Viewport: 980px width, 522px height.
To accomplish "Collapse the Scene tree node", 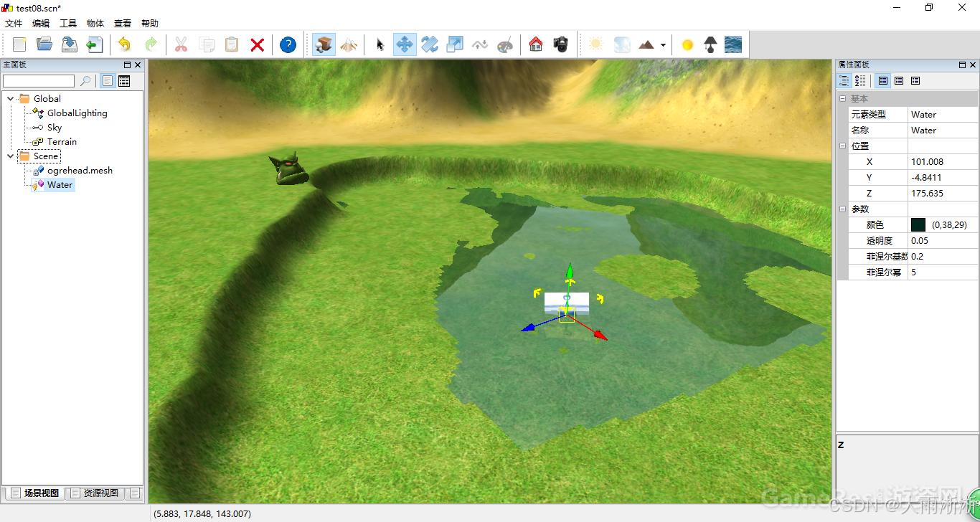I will [x=10, y=156].
